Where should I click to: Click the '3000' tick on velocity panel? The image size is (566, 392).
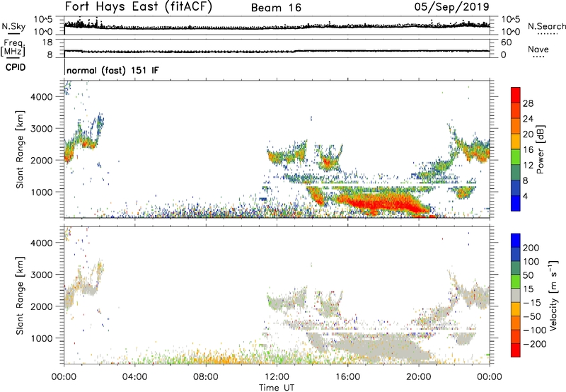click(42, 275)
